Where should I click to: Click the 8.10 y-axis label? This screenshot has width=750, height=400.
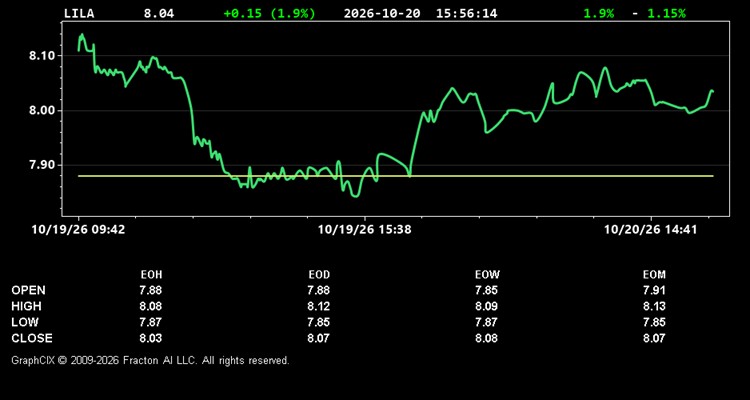43,56
